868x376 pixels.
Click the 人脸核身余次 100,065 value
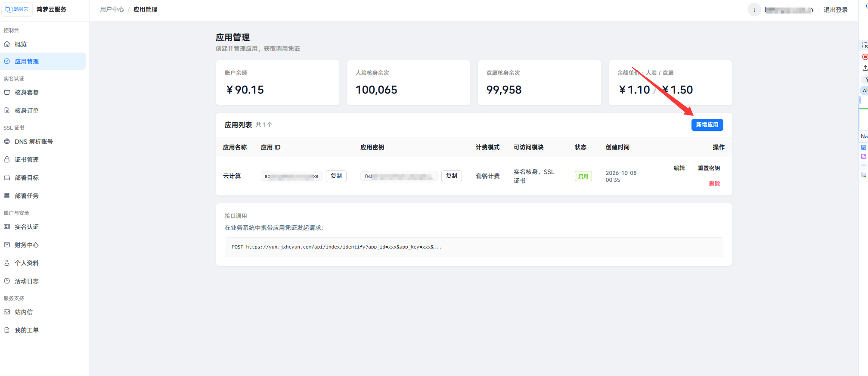pos(376,90)
